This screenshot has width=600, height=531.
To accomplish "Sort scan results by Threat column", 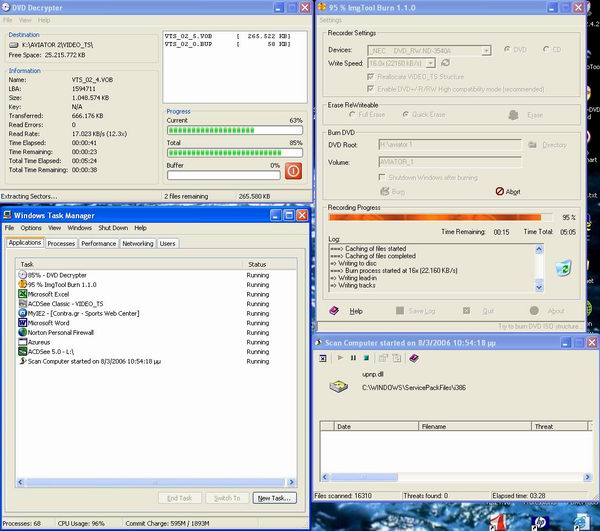I will (x=559, y=426).
